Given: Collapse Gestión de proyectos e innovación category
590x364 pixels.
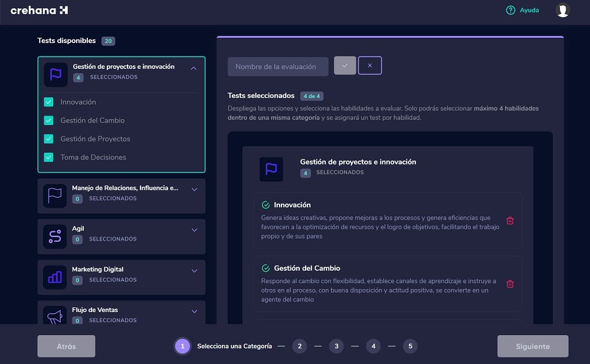Looking at the screenshot, I should [x=194, y=68].
